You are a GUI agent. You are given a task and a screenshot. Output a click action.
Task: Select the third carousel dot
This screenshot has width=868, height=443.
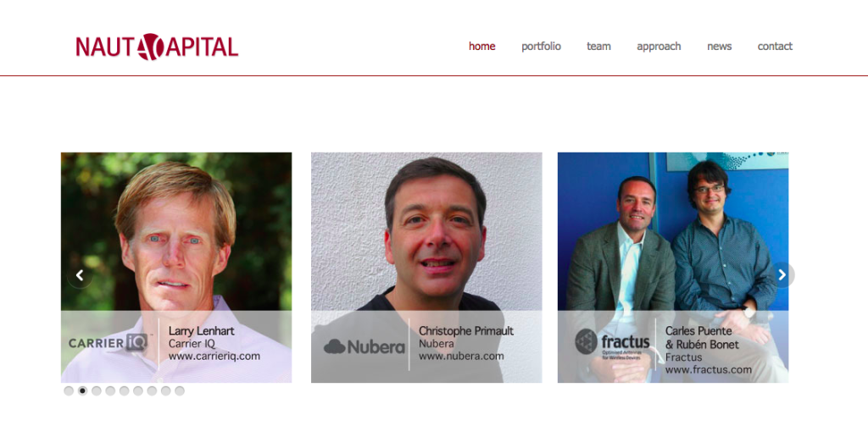click(x=97, y=391)
